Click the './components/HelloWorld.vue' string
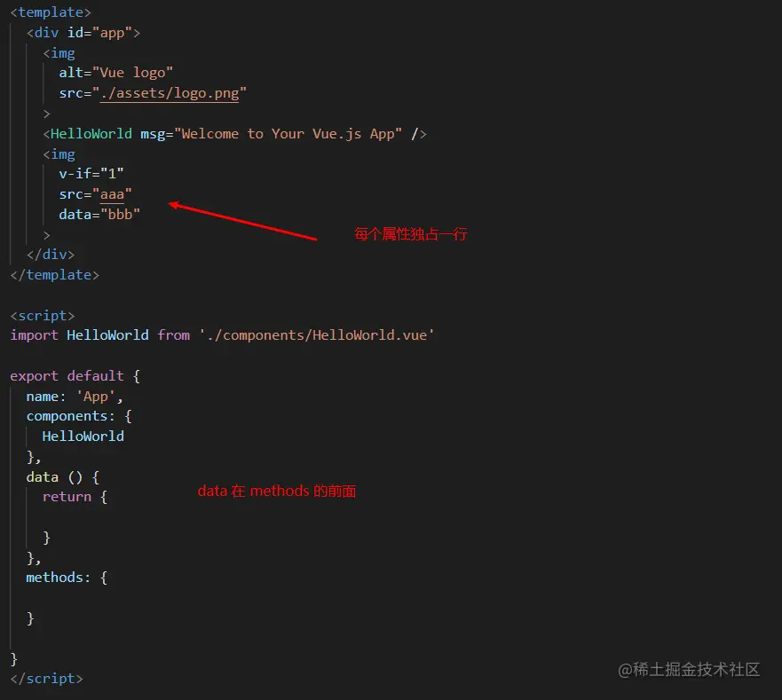 click(x=316, y=335)
